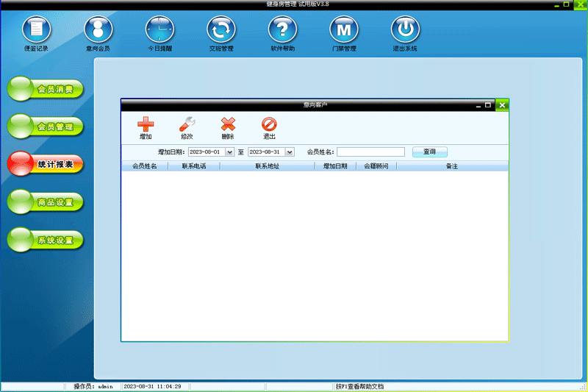Click the 退出 prohibition icon

[x=269, y=124]
